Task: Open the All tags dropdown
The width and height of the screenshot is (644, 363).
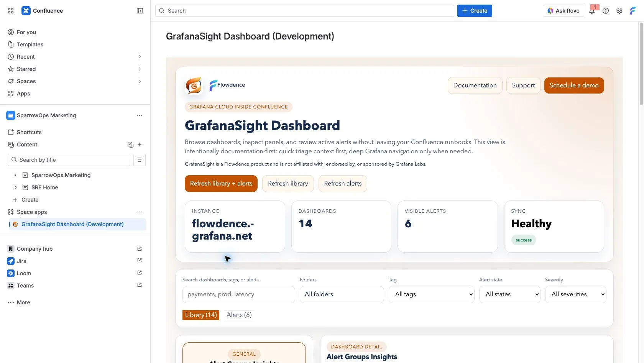Action: click(x=432, y=294)
